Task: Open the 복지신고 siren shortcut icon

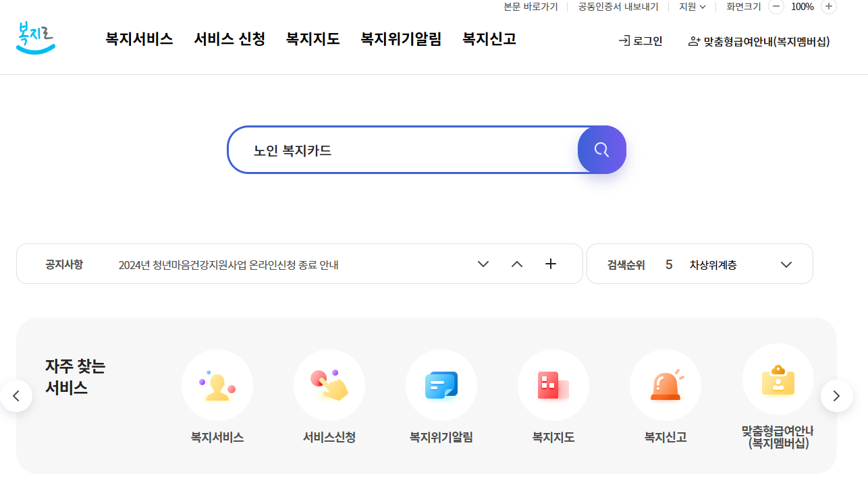Action: (x=666, y=385)
